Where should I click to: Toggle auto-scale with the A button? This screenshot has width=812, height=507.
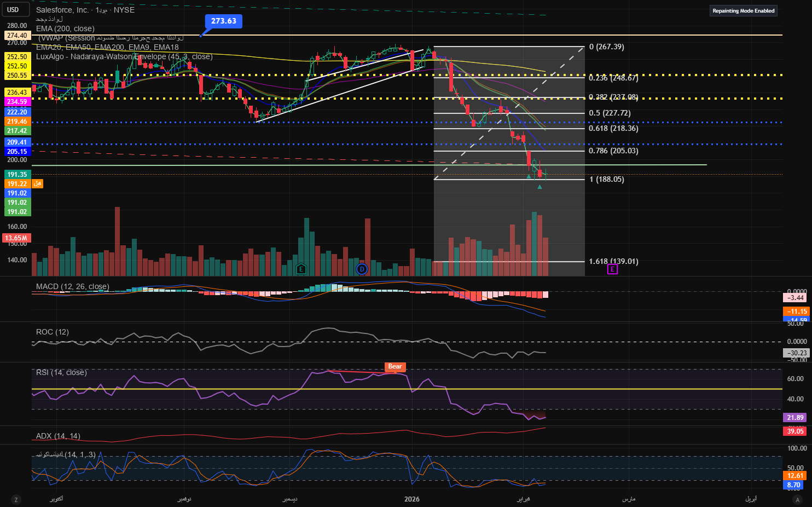797,499
